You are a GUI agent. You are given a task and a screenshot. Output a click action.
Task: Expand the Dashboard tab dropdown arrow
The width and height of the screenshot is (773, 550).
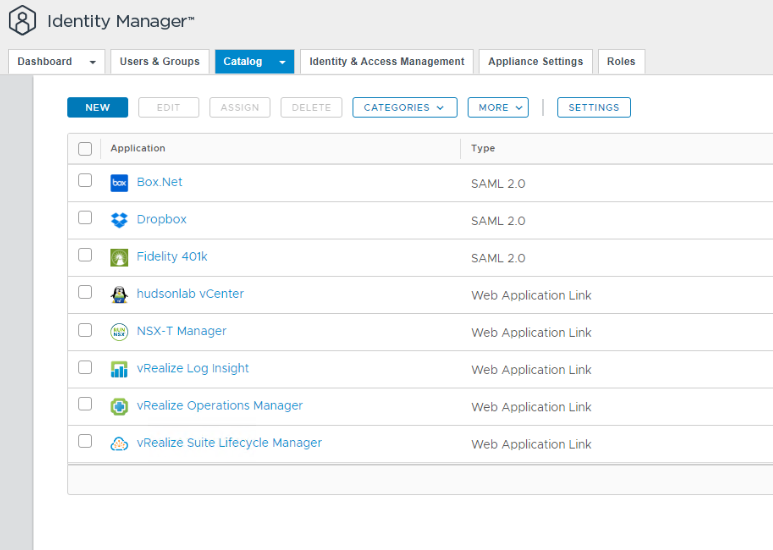tap(92, 62)
